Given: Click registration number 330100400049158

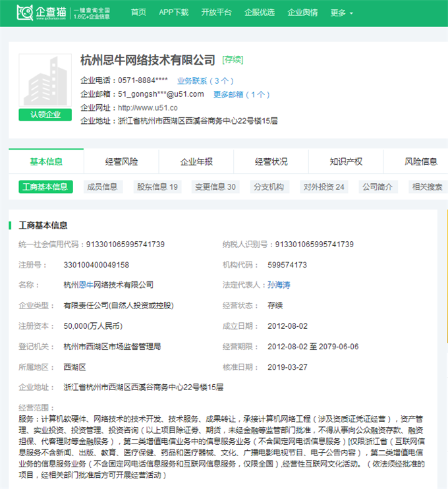Looking at the screenshot, I should pos(96,265).
